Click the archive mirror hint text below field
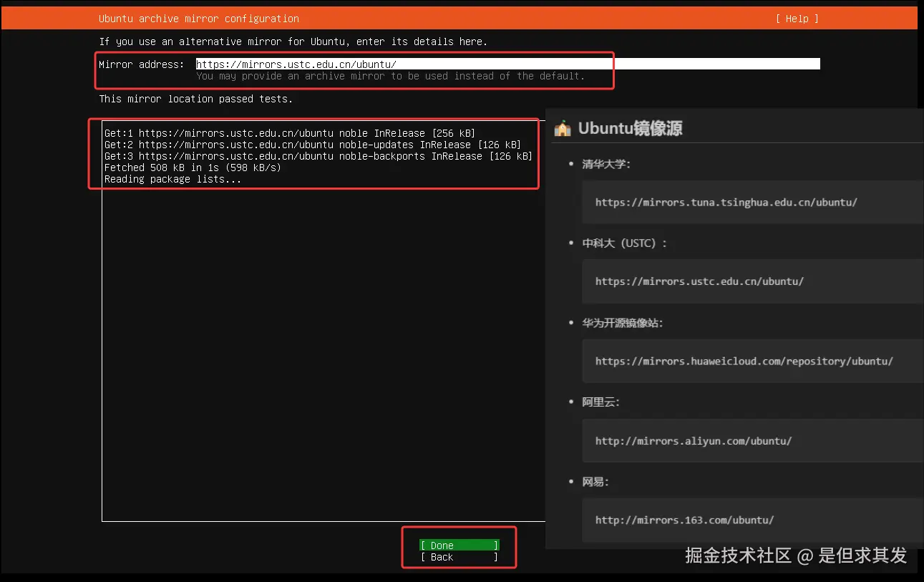The image size is (924, 582). click(390, 76)
